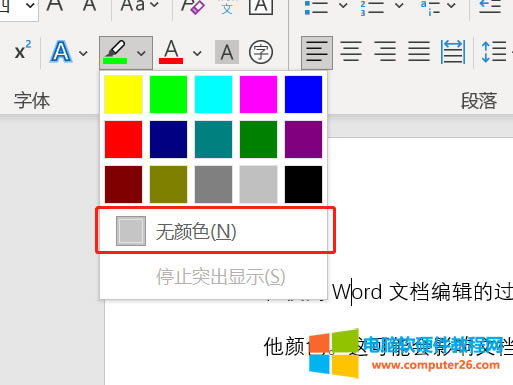513x385 pixels.
Task: Select align right button
Action: pyautogui.click(x=385, y=51)
